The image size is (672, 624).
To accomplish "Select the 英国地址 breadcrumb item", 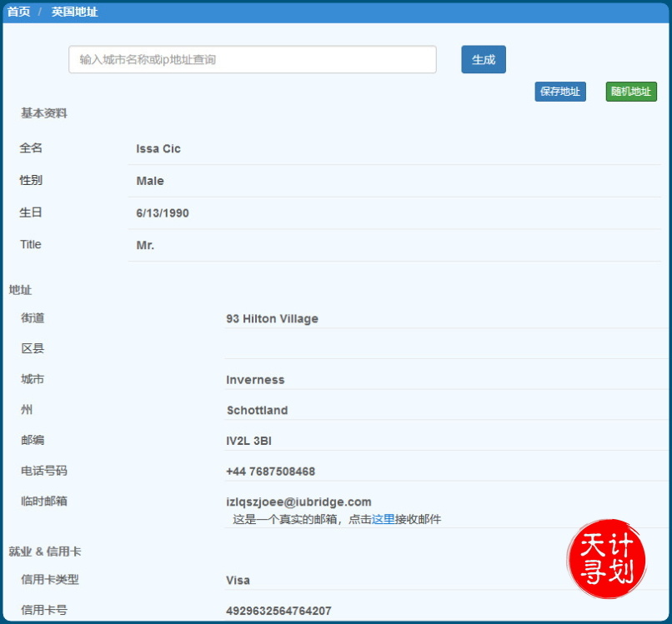I will 73,12.
